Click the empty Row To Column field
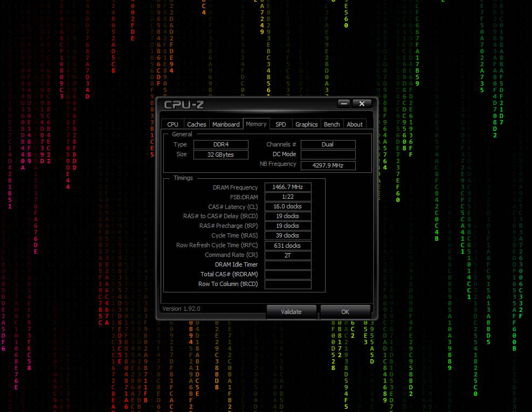 (x=288, y=284)
